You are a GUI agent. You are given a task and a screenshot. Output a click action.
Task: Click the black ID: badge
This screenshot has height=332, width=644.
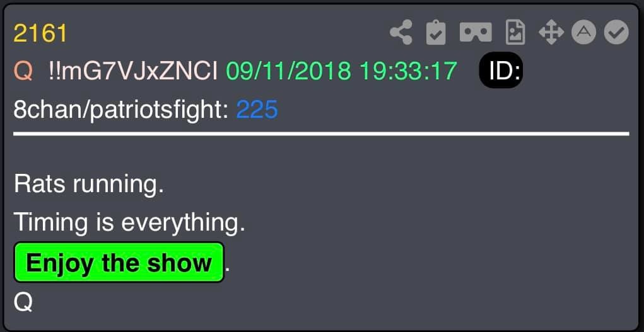click(501, 70)
